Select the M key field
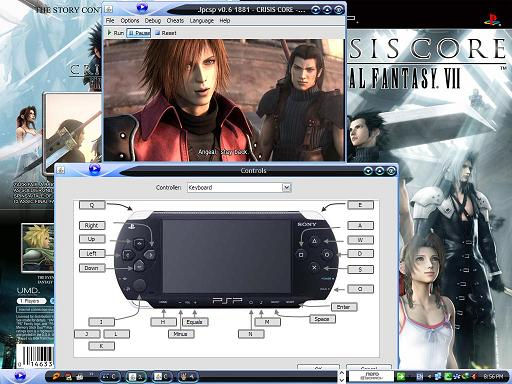 click(x=267, y=322)
